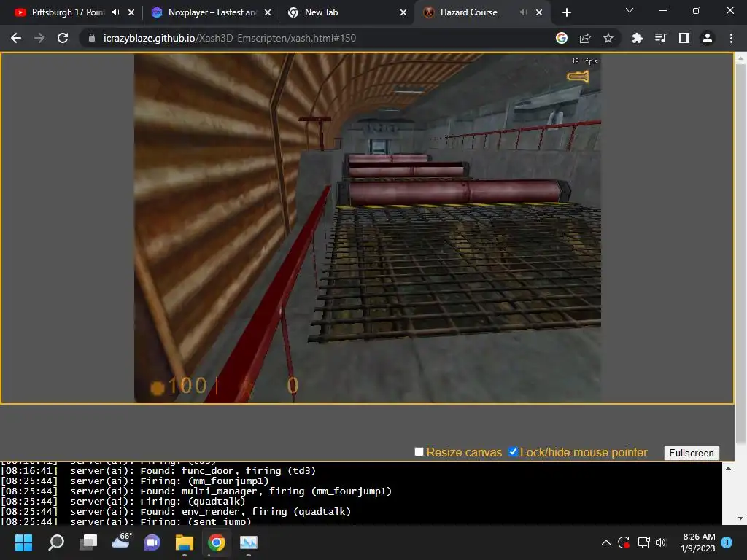
Task: Close the New Tab tab
Action: click(x=403, y=12)
